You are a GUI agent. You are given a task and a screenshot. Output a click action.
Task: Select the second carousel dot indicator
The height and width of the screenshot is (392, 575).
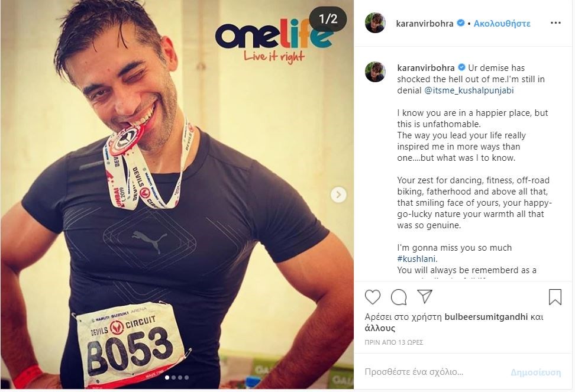tap(174, 377)
